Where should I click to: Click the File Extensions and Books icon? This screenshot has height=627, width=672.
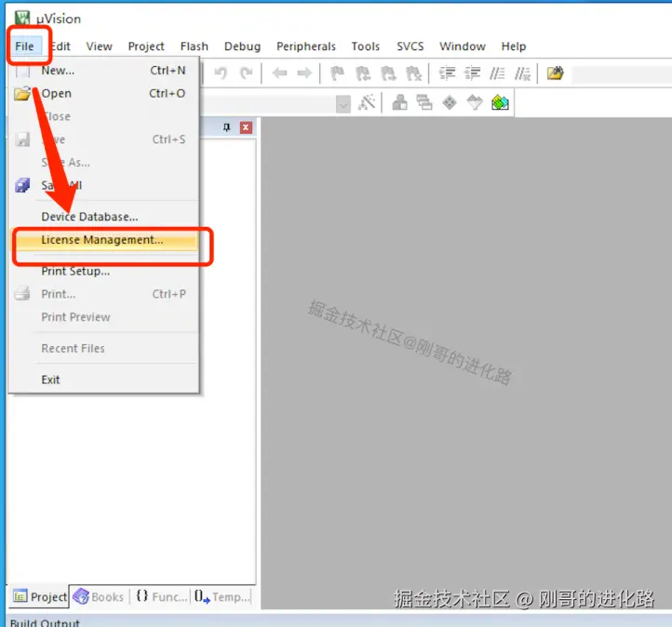point(400,102)
